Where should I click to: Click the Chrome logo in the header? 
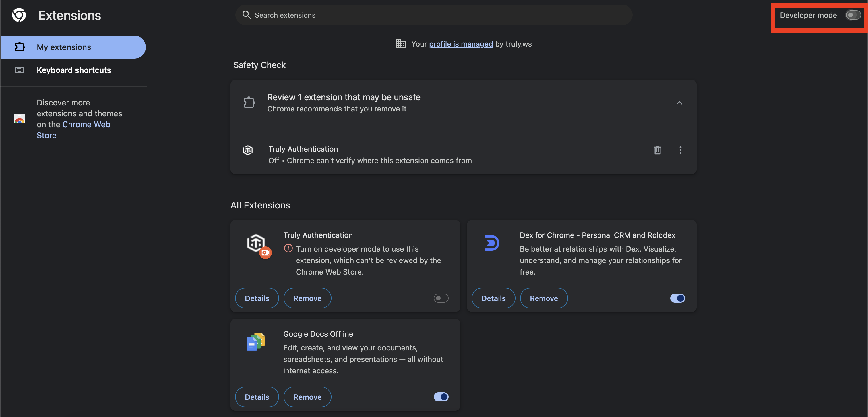click(19, 15)
